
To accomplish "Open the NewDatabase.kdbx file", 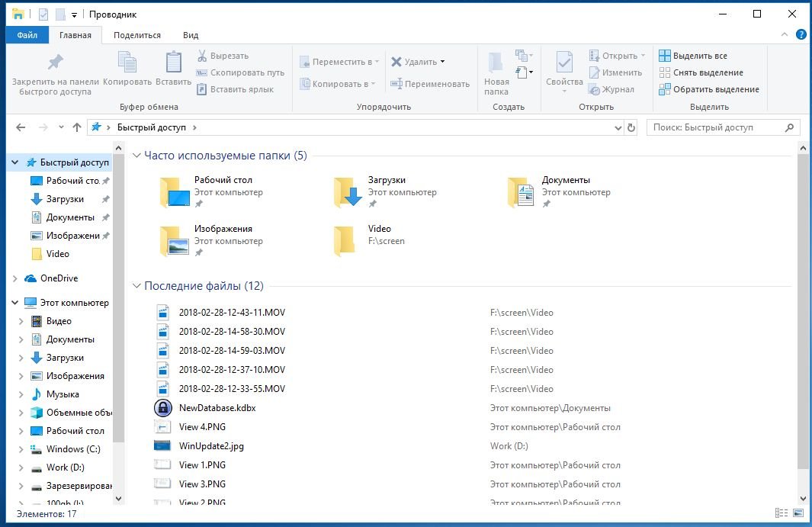I will pyautogui.click(x=217, y=408).
